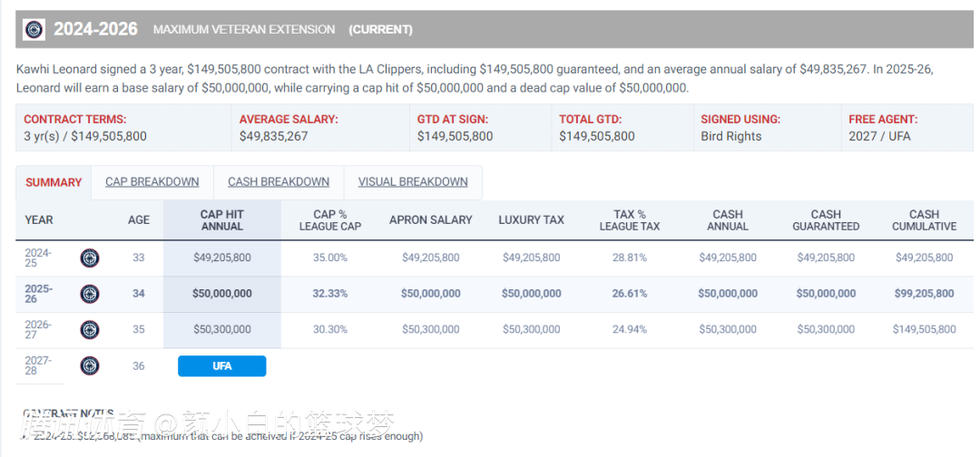The image size is (980, 457).
Task: Click the Clippers logo in contract header
Action: coord(34,29)
